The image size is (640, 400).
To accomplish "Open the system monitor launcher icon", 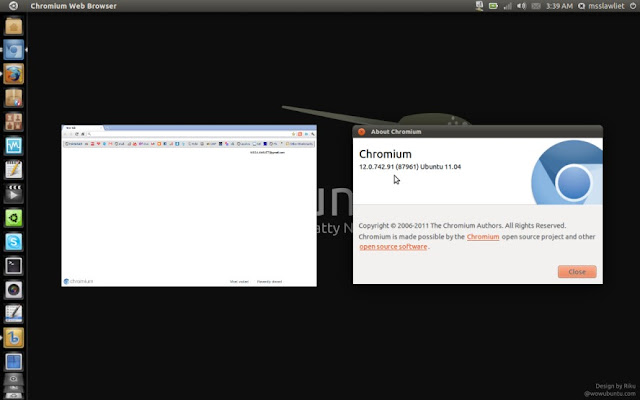I will [13, 146].
